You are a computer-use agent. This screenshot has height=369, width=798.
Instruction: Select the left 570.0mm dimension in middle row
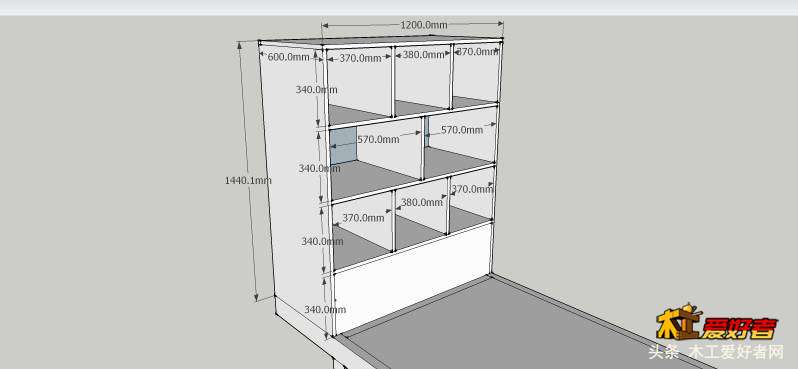pos(378,139)
